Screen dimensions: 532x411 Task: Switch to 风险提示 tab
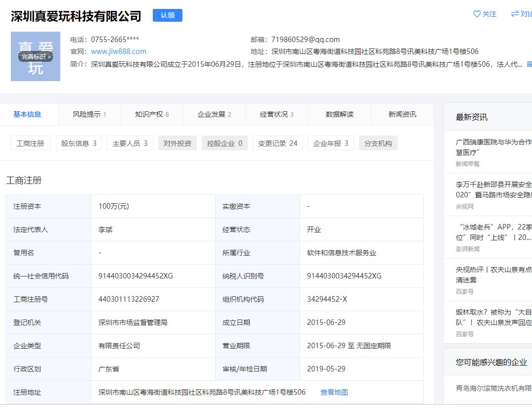pos(89,114)
